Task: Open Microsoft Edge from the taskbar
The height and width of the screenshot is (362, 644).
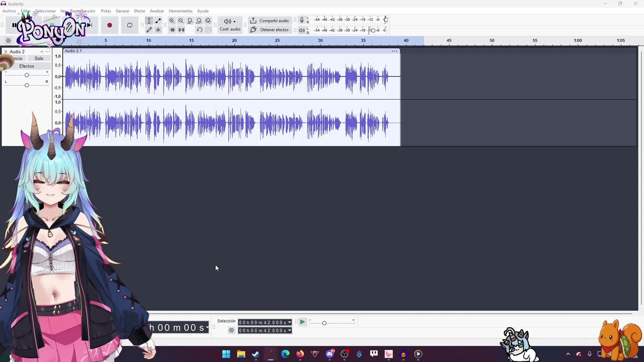Action: (x=285, y=354)
